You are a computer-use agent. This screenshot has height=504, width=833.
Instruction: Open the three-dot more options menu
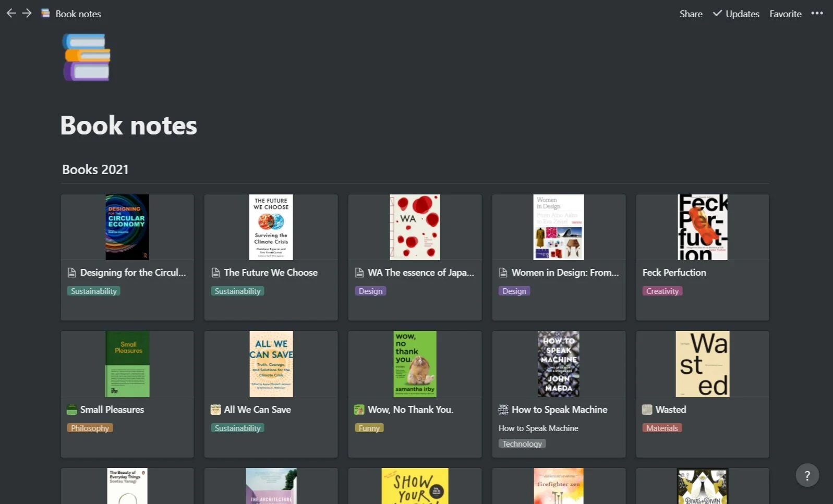(817, 14)
